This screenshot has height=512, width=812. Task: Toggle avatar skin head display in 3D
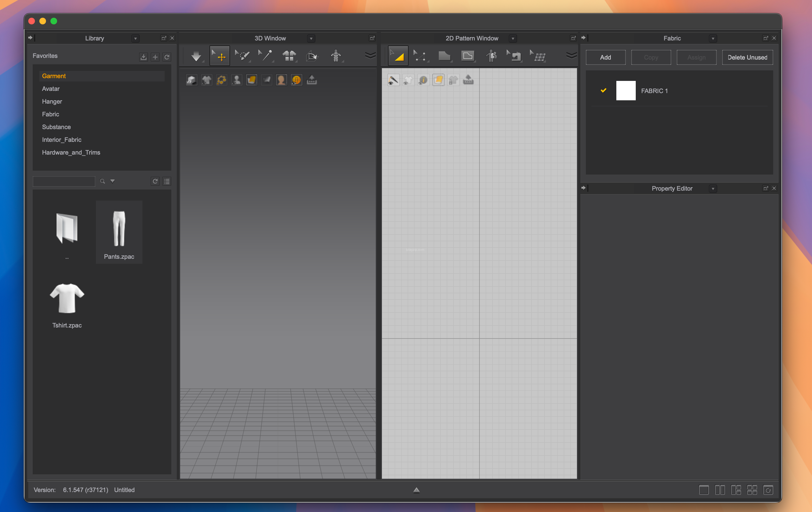click(281, 80)
